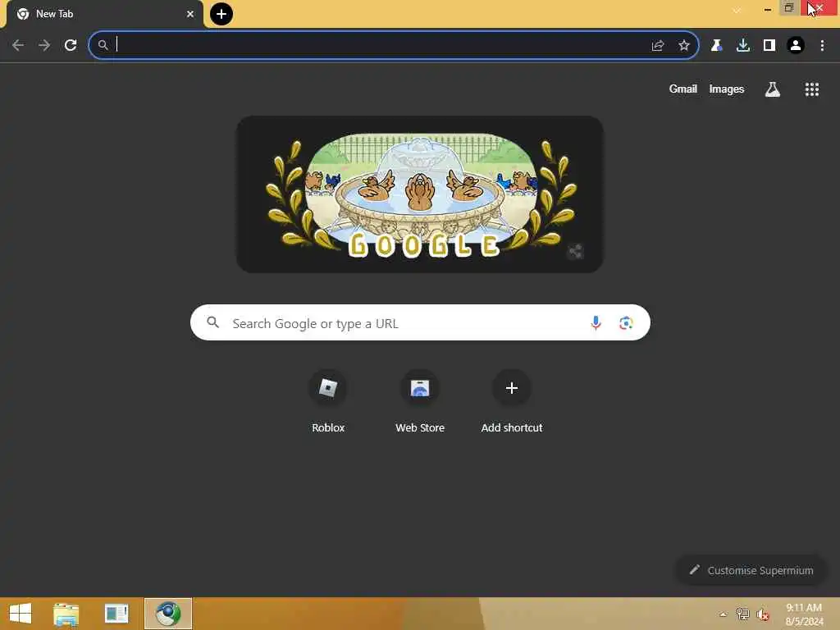Open File Explorer from the taskbar

coord(66,614)
